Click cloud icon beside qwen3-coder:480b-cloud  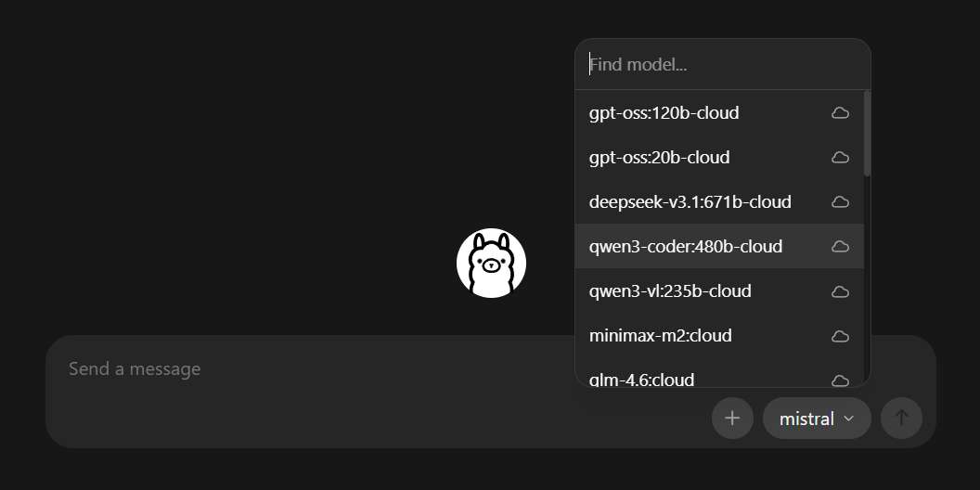pos(840,247)
